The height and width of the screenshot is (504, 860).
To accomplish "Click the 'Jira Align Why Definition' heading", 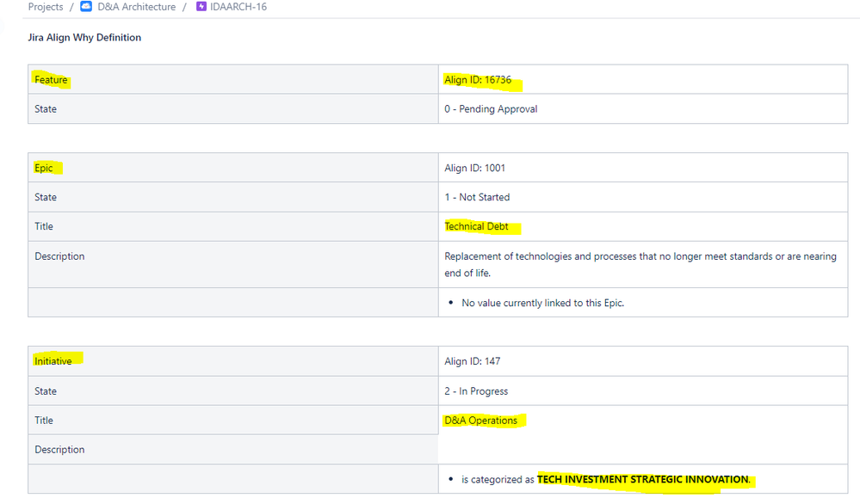I will pos(85,37).
